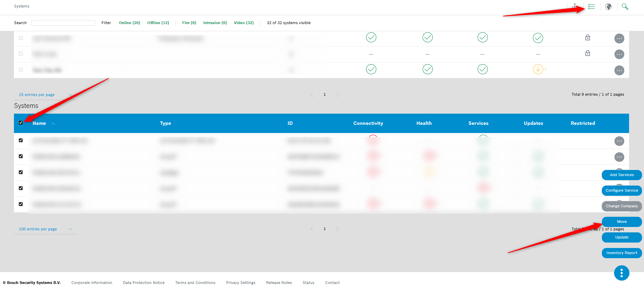Screen dimensions: 644x287
Task: Open the 25 entries per page dropdown
Action: pyautogui.click(x=46, y=95)
